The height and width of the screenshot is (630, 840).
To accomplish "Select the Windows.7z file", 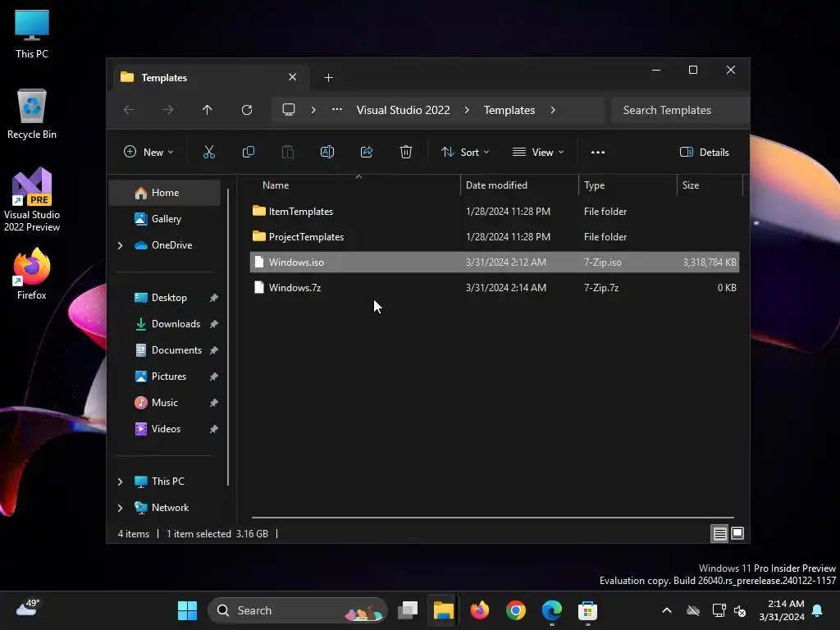I will [495, 288].
